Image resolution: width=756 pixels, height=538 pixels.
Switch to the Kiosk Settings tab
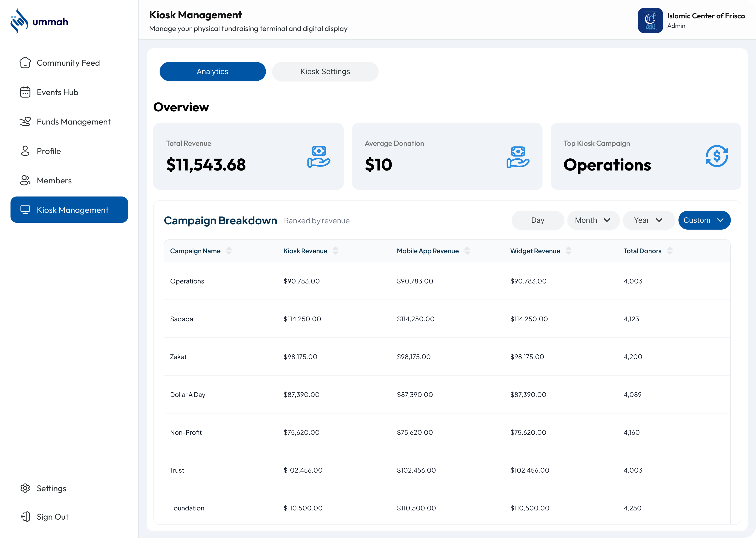(325, 71)
